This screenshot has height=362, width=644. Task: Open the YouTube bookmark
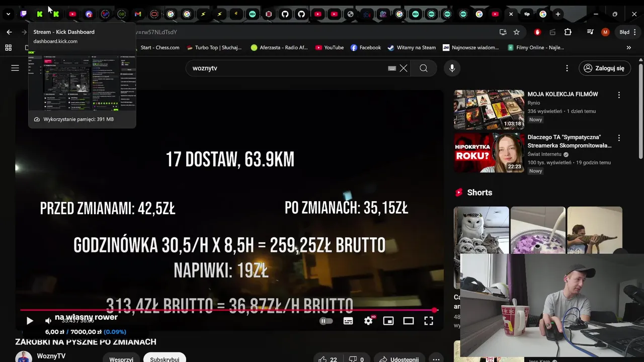click(330, 48)
